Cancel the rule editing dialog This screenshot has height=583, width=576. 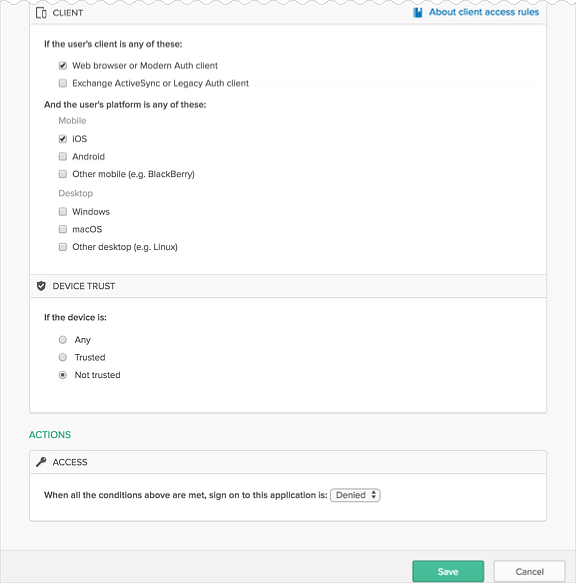529,571
